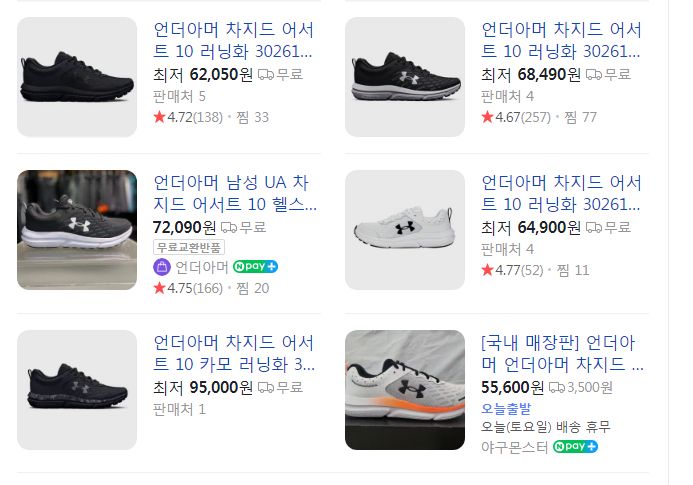Click the N pay+ badge next to 야구몬스터
693x485 pixels.
click(576, 446)
